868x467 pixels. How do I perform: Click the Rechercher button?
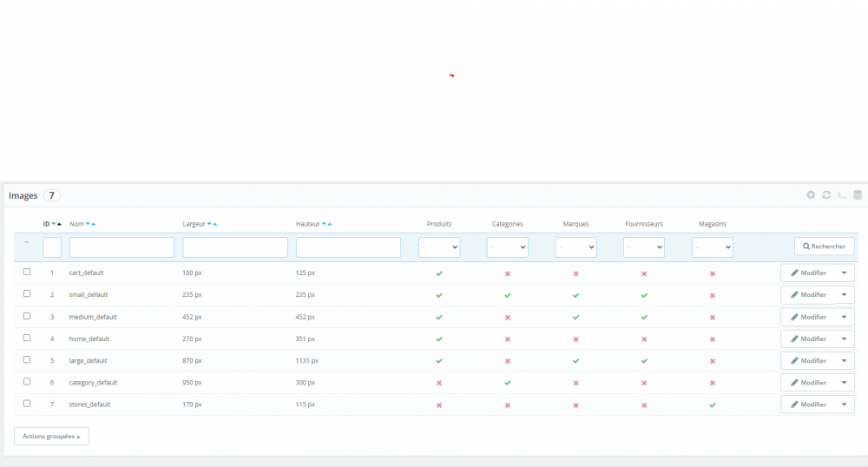tap(825, 247)
